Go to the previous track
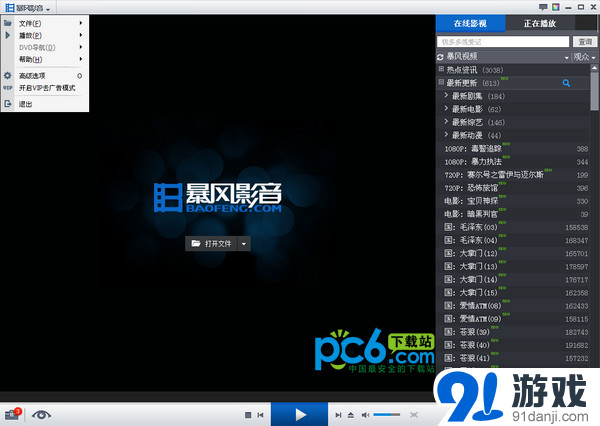Image resolution: width=600 pixels, height=426 pixels. coord(261,415)
